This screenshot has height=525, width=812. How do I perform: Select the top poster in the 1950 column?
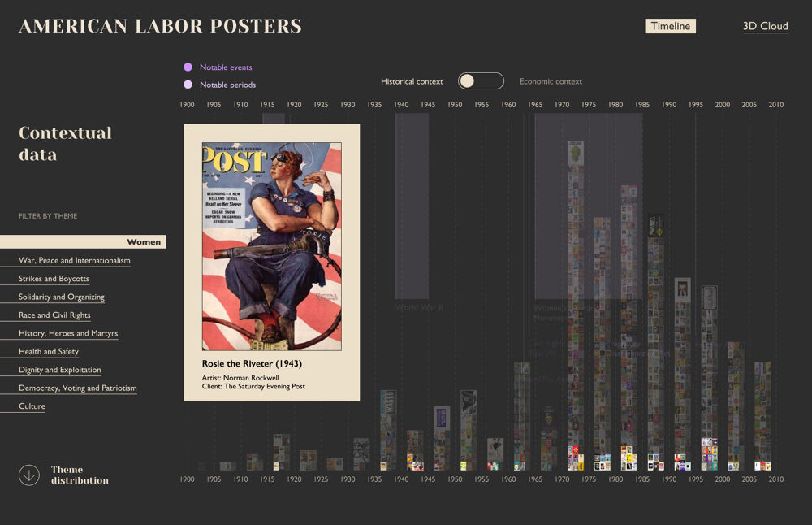tap(469, 401)
